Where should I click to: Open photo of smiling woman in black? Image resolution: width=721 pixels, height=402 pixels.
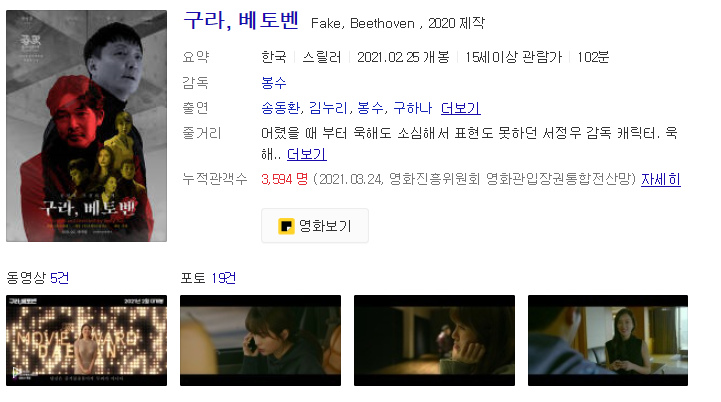pos(608,340)
